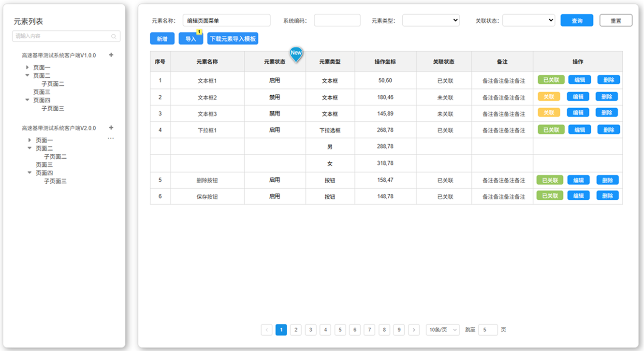Screen dimensions: 644x351
Task: Click the 查询 button
Action: tap(577, 20)
